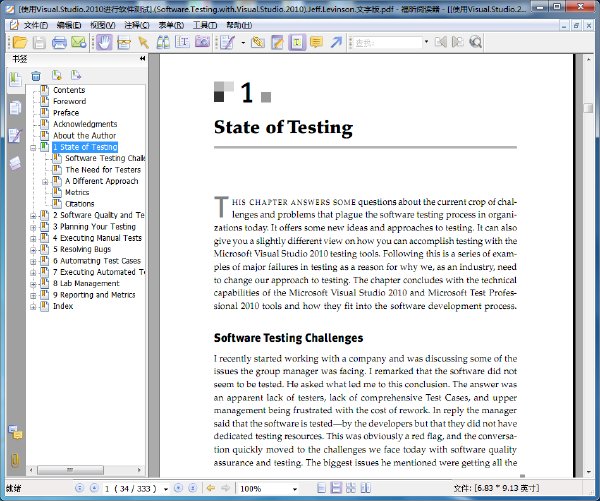Jump to Contents bookmark

(x=69, y=90)
